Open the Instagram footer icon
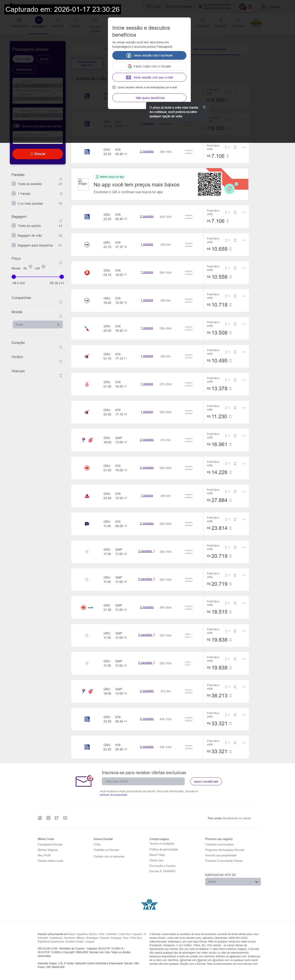Image resolution: width=295 pixels, height=980 pixels. (48, 818)
